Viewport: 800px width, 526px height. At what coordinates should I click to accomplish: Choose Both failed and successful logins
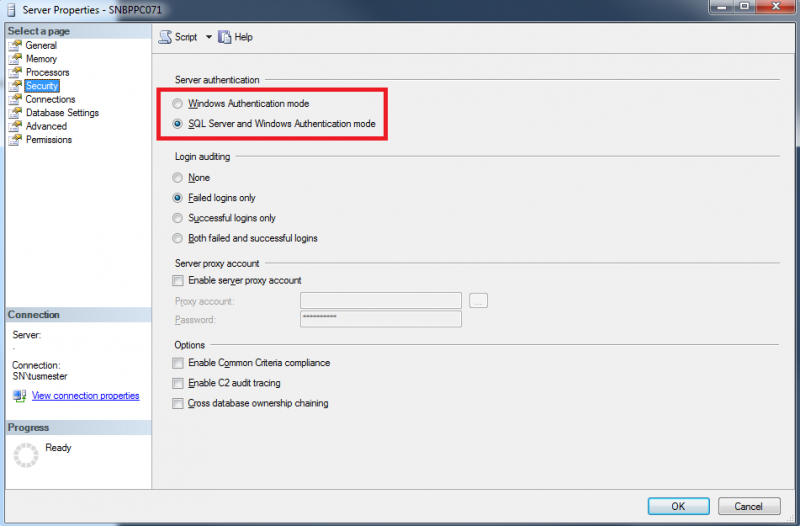point(177,238)
